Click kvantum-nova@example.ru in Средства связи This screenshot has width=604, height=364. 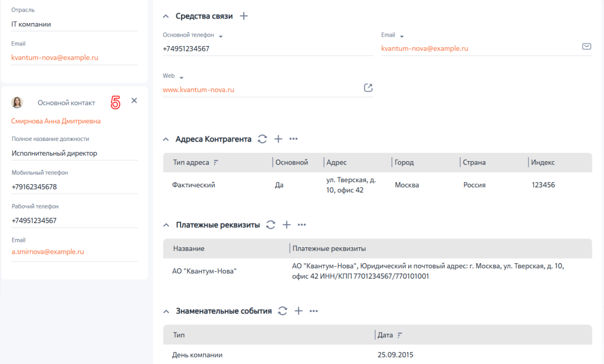tap(425, 48)
